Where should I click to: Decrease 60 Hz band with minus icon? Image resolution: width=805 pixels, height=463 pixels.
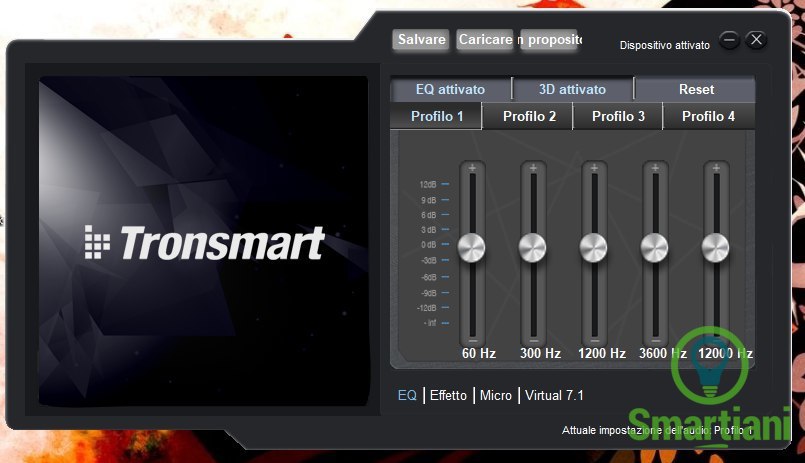point(473,340)
